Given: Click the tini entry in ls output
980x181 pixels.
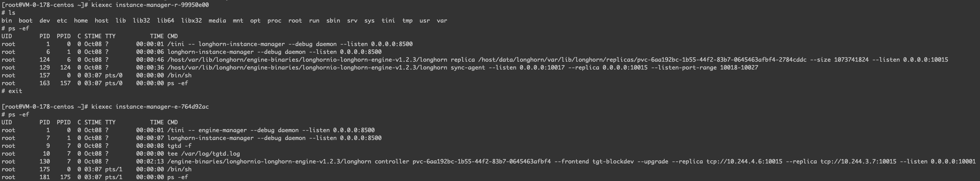Looking at the screenshot, I should point(388,20).
